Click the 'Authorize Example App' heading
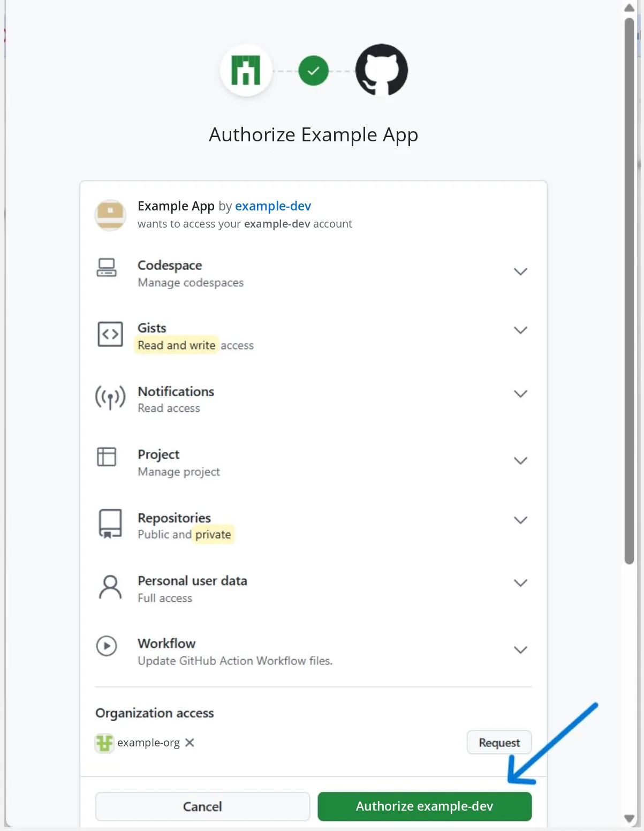 point(314,135)
